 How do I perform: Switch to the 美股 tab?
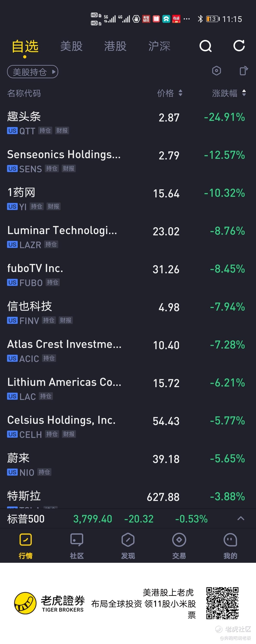pos(71,46)
